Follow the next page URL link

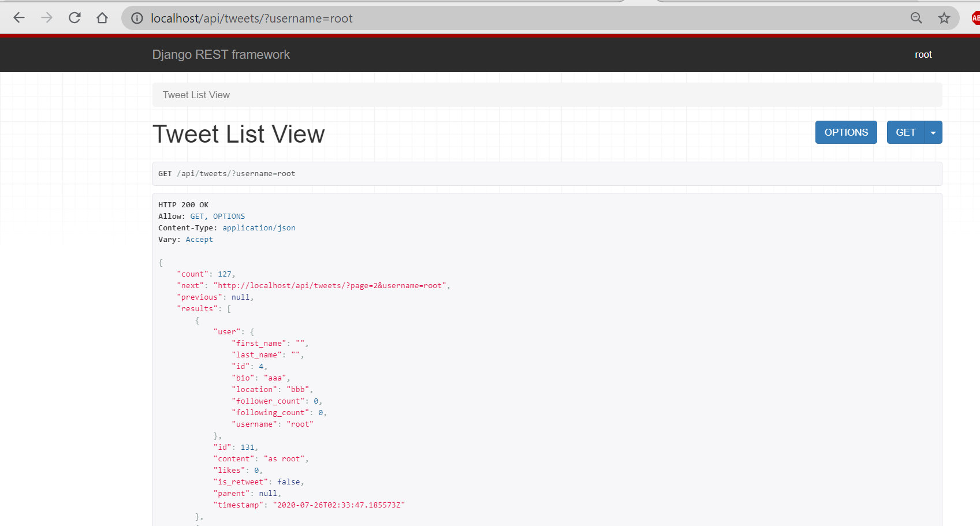pos(330,286)
